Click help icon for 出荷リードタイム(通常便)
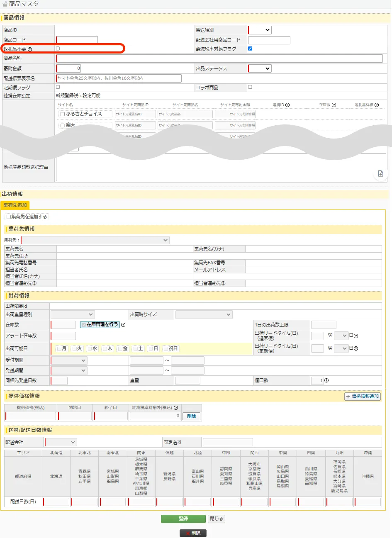392x538 pixels. pyautogui.click(x=356, y=336)
